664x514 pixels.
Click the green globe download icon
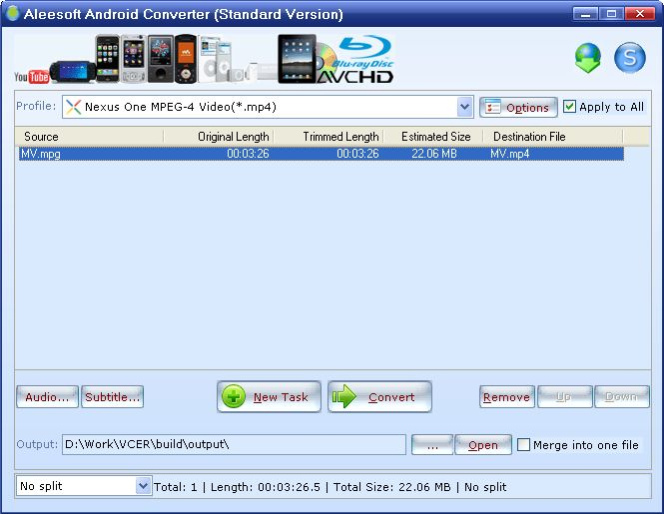[x=588, y=58]
